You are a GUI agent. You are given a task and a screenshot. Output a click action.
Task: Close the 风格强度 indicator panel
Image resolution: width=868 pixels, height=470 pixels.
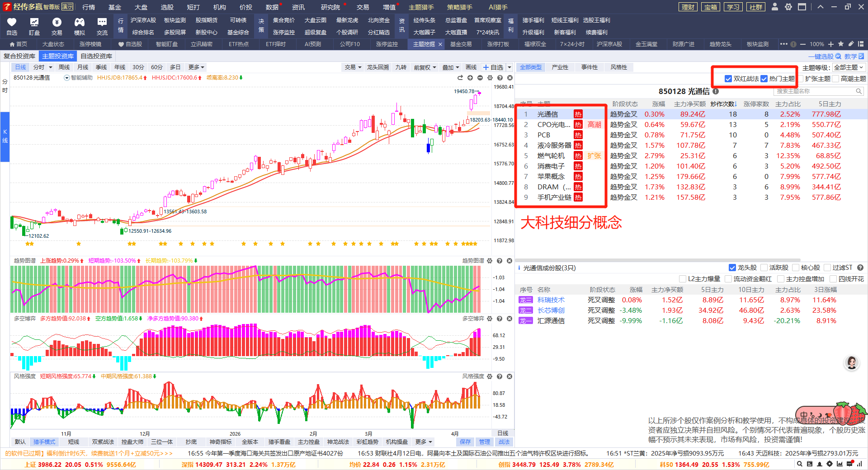pyautogui.click(x=509, y=376)
